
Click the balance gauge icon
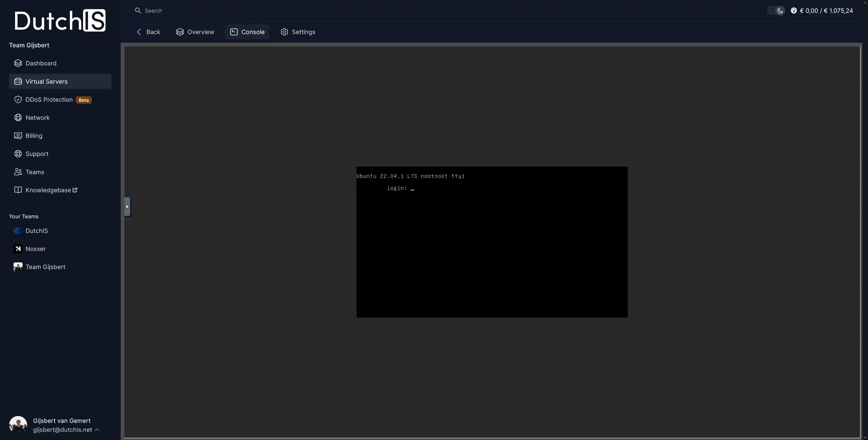(x=794, y=11)
